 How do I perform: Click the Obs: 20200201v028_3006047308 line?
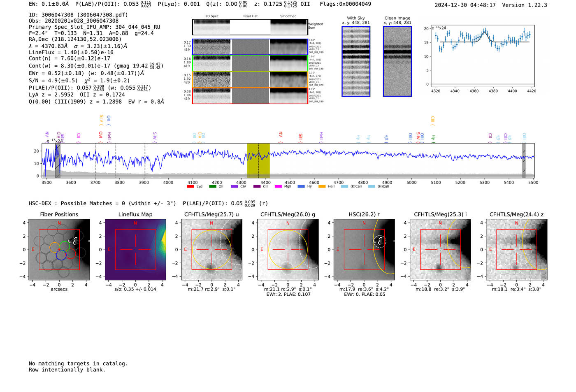click(74, 21)
